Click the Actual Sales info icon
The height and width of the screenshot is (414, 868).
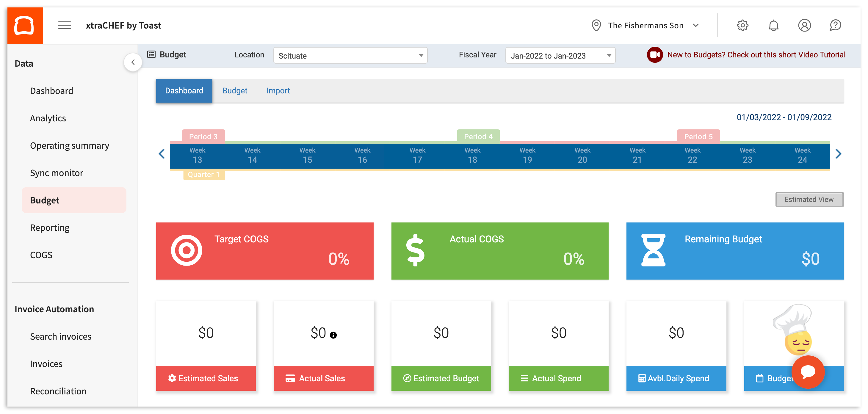333,335
